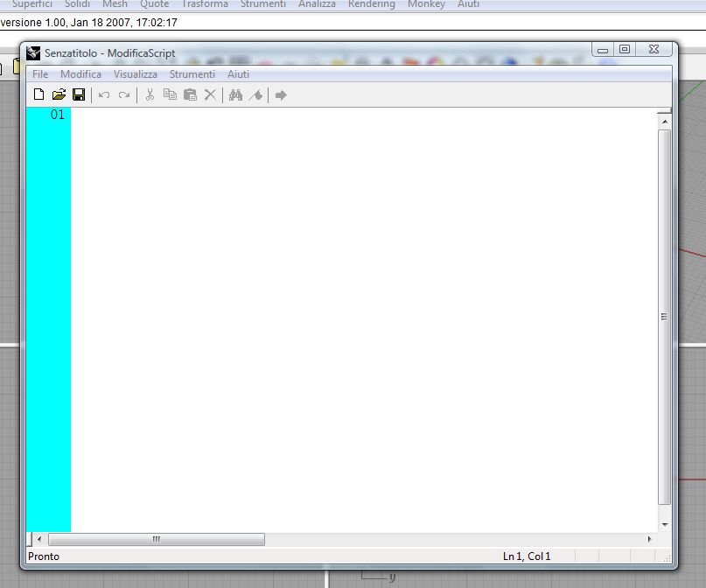Click the Pronto status text
Image resolution: width=706 pixels, height=588 pixels.
point(44,556)
